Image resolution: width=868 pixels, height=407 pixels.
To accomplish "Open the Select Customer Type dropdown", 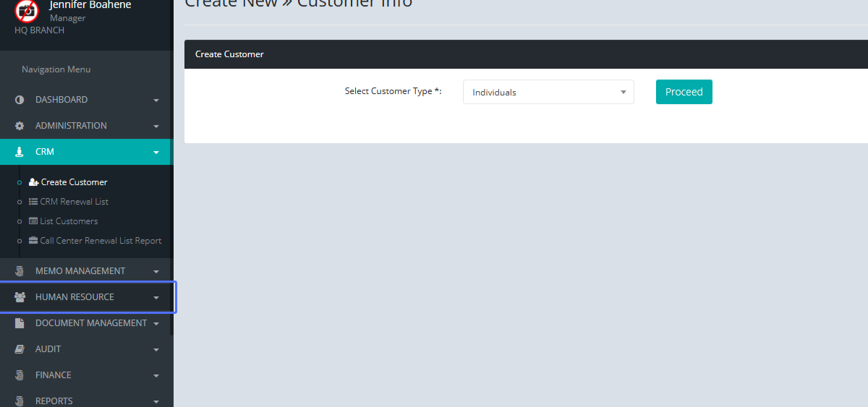I will pyautogui.click(x=548, y=93).
